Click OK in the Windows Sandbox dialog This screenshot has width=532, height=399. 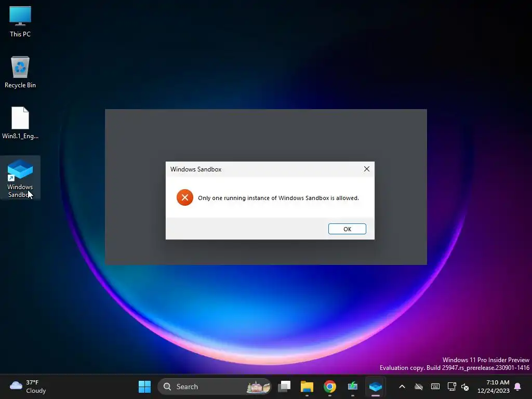pyautogui.click(x=347, y=229)
